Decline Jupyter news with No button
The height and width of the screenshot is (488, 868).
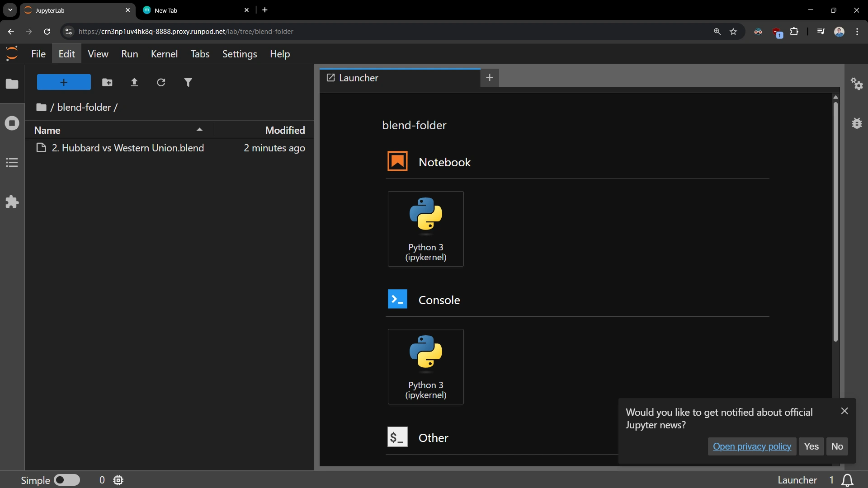[x=837, y=446]
